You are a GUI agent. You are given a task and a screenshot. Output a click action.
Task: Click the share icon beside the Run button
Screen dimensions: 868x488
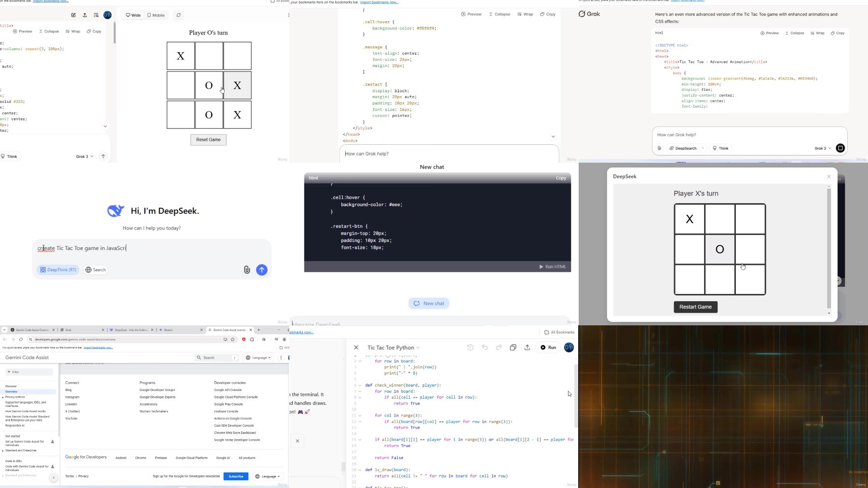(x=527, y=348)
